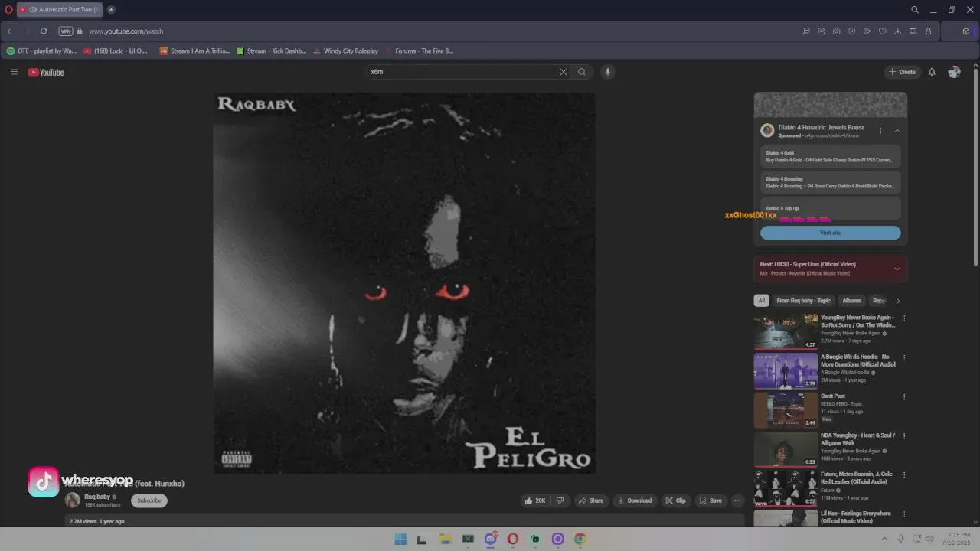The width and height of the screenshot is (980, 551).
Task: Open Raq baby channel name link
Action: click(97, 497)
